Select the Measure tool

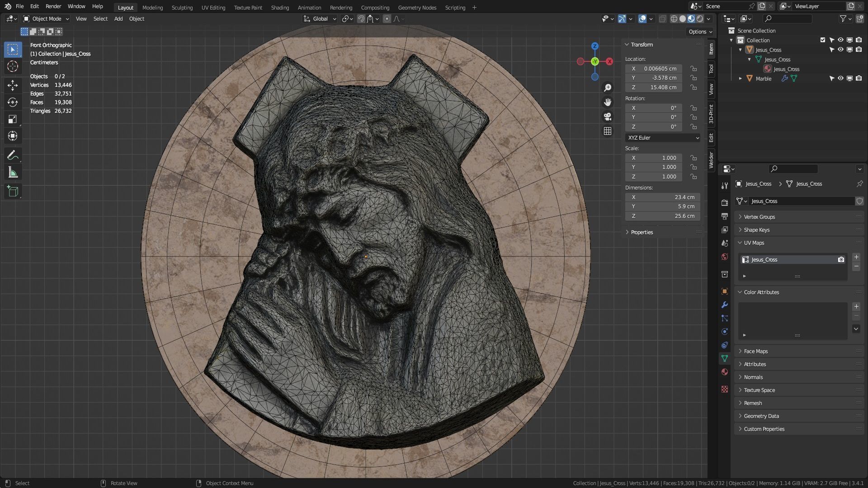coord(13,173)
